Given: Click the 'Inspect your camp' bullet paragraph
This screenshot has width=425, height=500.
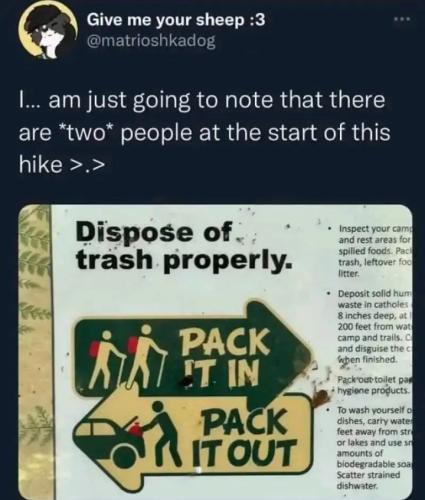Looking at the screenshot, I should tap(373, 251).
